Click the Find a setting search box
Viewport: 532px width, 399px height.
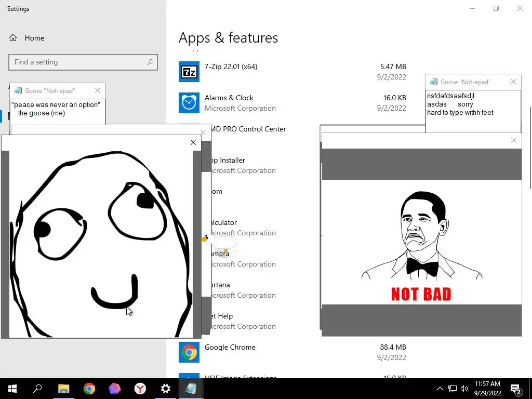coord(83,62)
